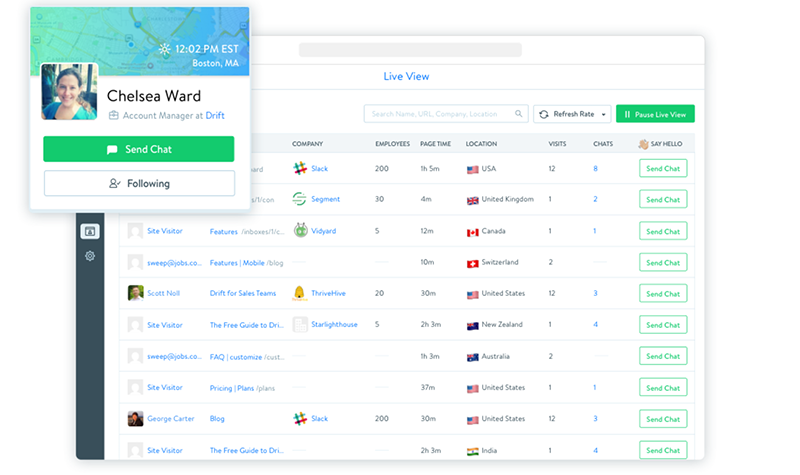Select the live view icon in the left sidebar
Screen dimensions: 800x475
[90, 231]
